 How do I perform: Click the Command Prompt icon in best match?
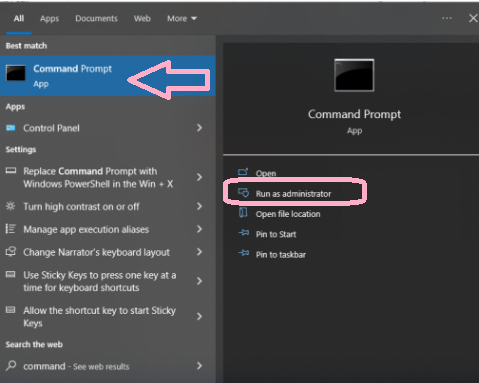(x=16, y=73)
